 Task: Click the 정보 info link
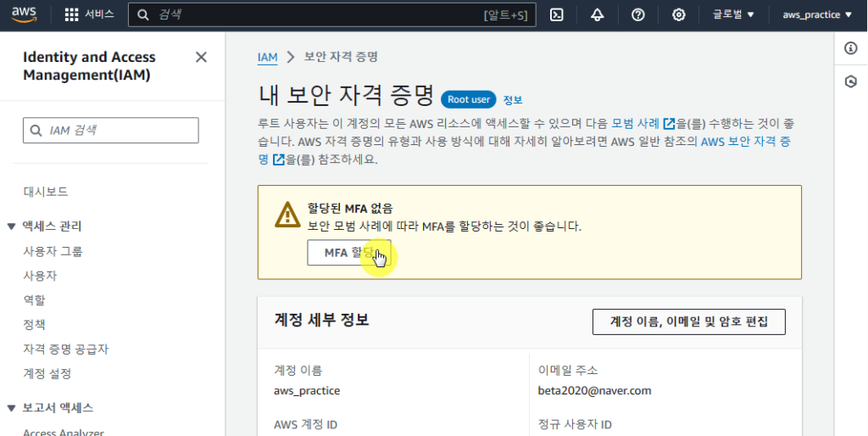click(513, 100)
